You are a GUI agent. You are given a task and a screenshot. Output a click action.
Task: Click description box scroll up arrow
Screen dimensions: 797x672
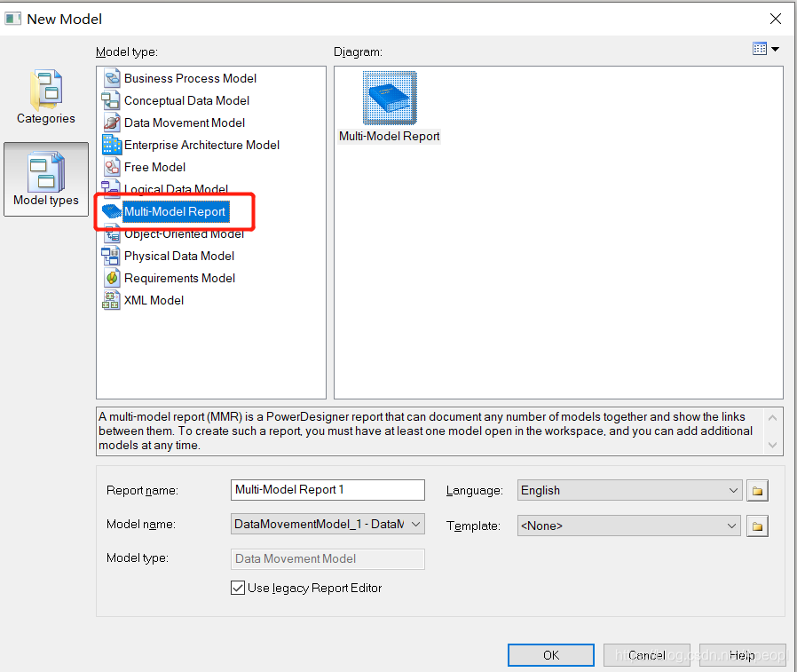point(773,418)
